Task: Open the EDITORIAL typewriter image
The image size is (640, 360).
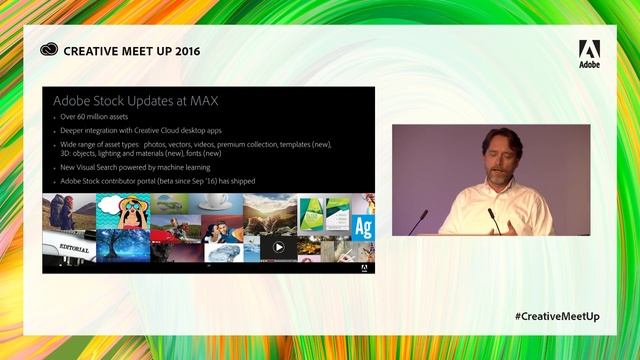Action: [x=69, y=248]
